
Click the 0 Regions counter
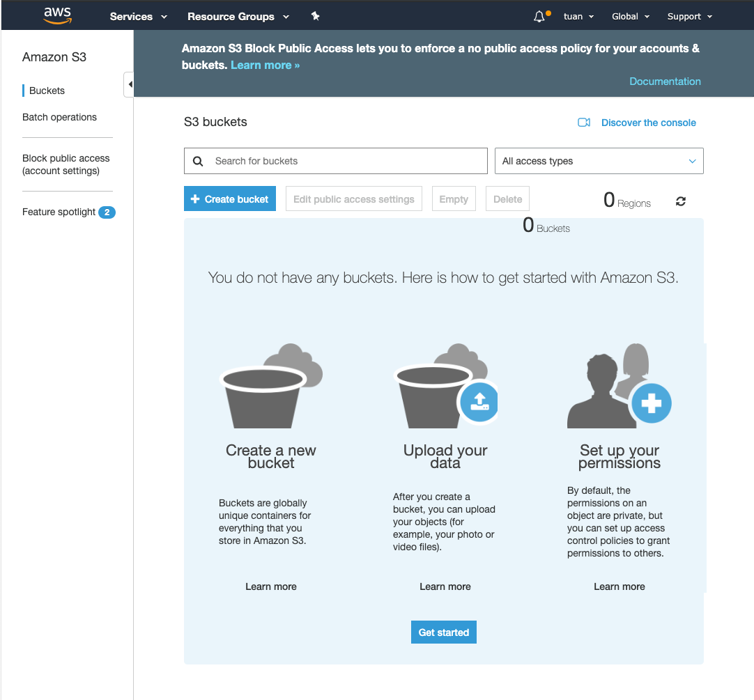[x=627, y=200]
